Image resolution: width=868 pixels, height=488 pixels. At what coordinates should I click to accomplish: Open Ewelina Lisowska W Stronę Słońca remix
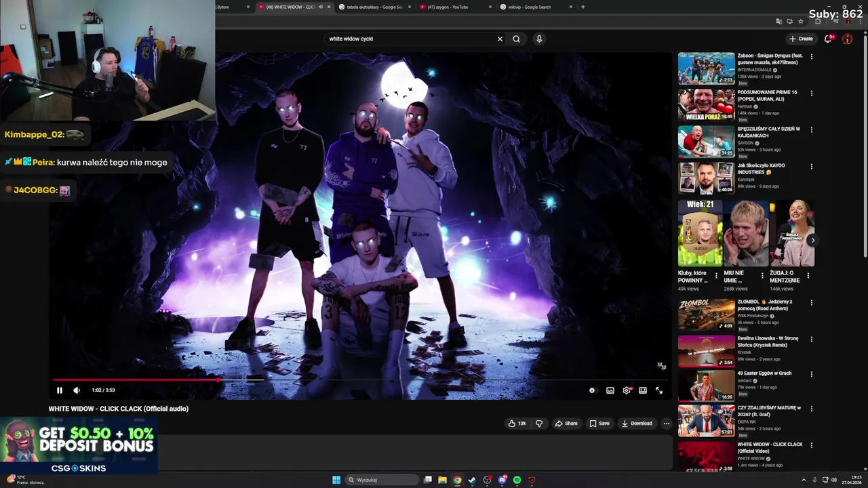click(x=706, y=350)
